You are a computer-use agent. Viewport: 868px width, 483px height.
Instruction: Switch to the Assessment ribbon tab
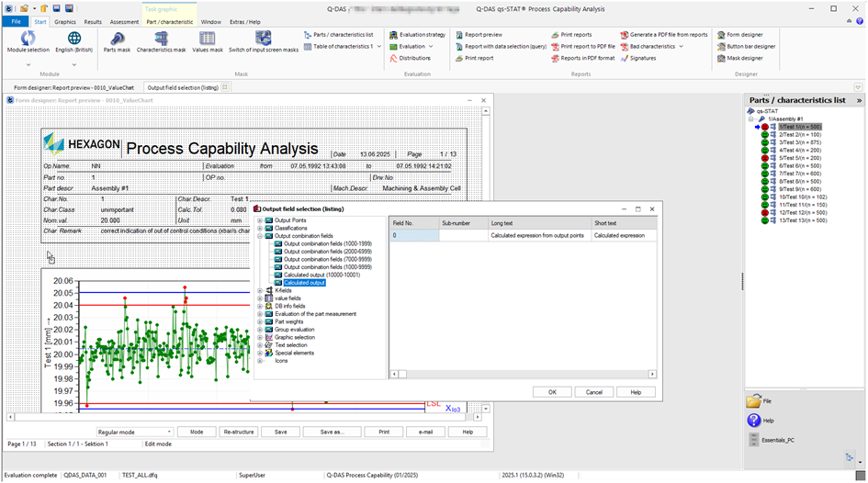pos(124,22)
